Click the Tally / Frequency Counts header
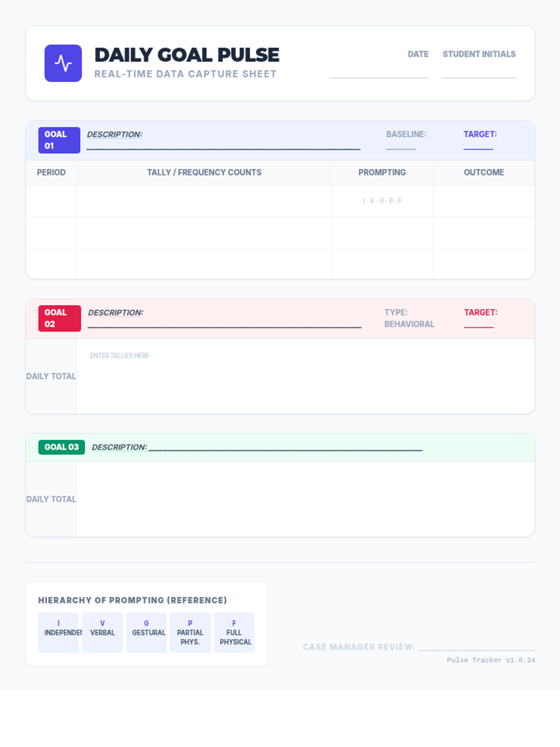 [x=204, y=172]
